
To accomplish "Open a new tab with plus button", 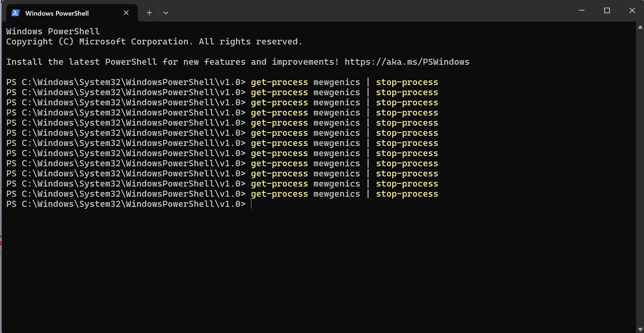I will (x=149, y=13).
